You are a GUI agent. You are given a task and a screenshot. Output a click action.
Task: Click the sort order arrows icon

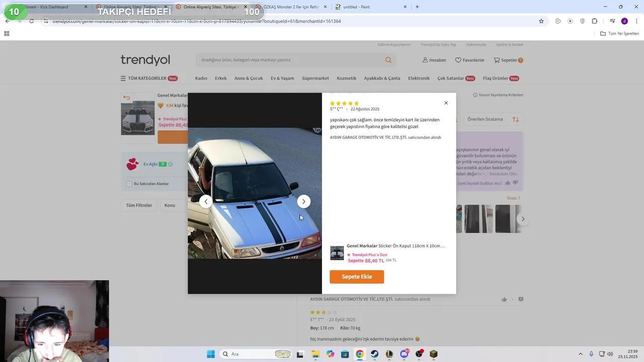pyautogui.click(x=516, y=119)
